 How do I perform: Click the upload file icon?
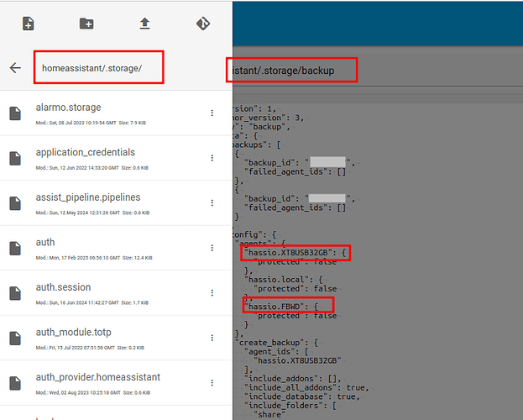pyautogui.click(x=144, y=24)
